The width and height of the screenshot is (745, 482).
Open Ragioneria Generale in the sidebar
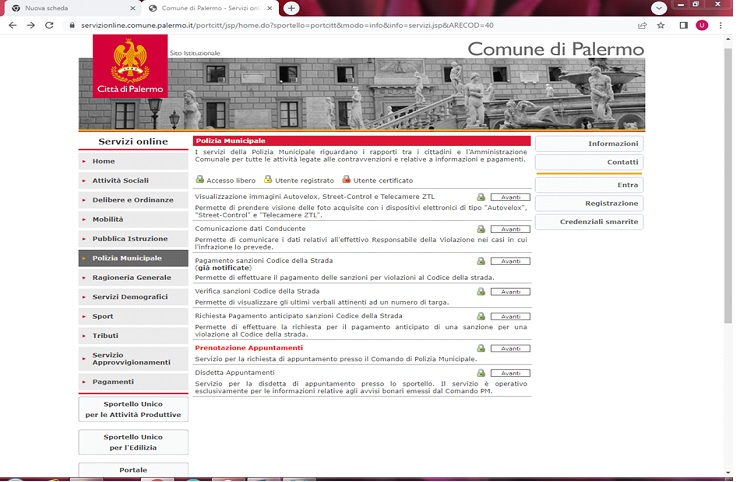[133, 278]
